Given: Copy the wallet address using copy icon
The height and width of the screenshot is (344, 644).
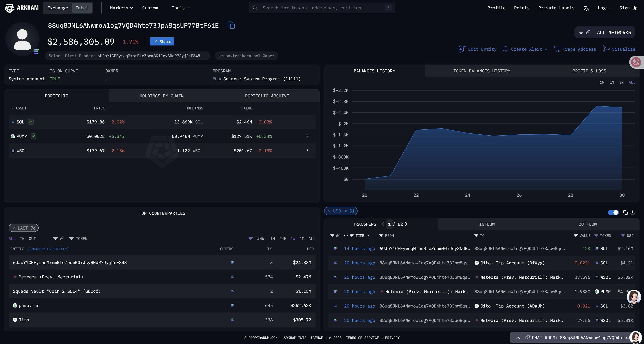Looking at the screenshot, I should click(x=231, y=25).
